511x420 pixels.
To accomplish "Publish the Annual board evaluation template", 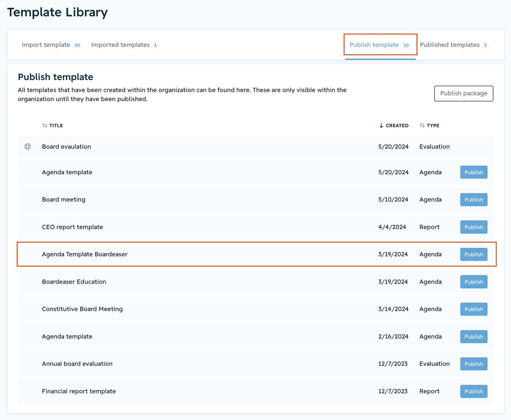I will click(474, 364).
